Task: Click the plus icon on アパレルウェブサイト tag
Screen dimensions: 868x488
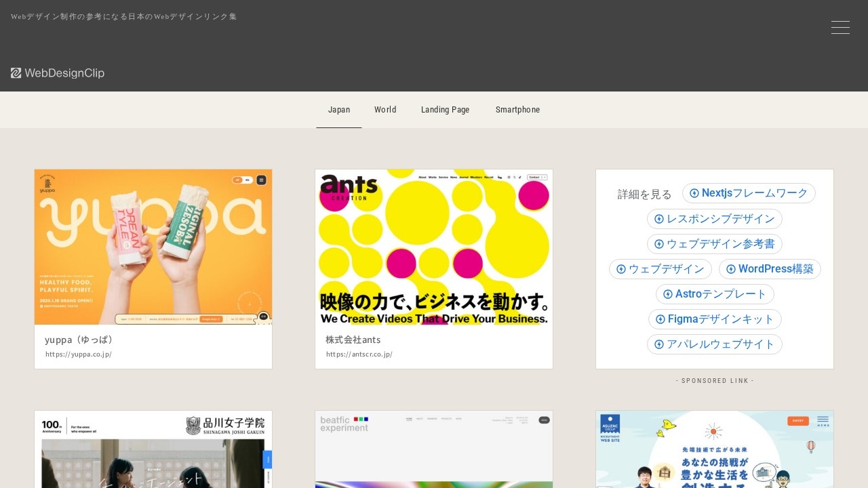Action: click(658, 344)
